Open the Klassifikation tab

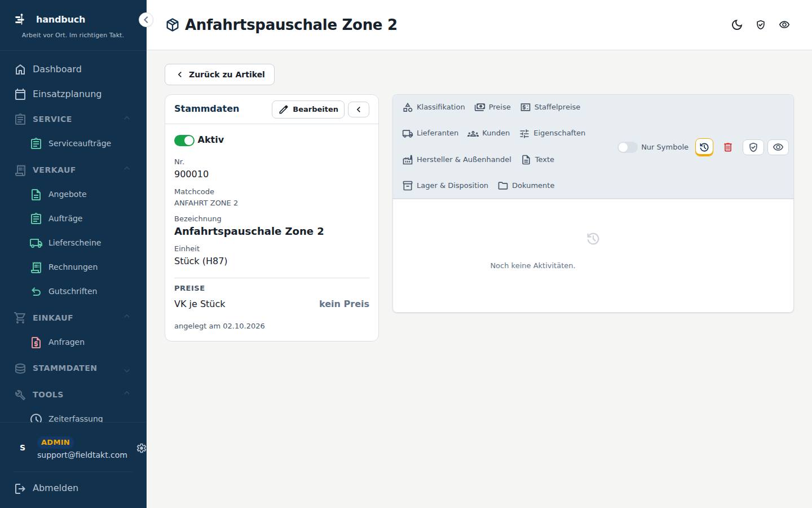coord(434,107)
